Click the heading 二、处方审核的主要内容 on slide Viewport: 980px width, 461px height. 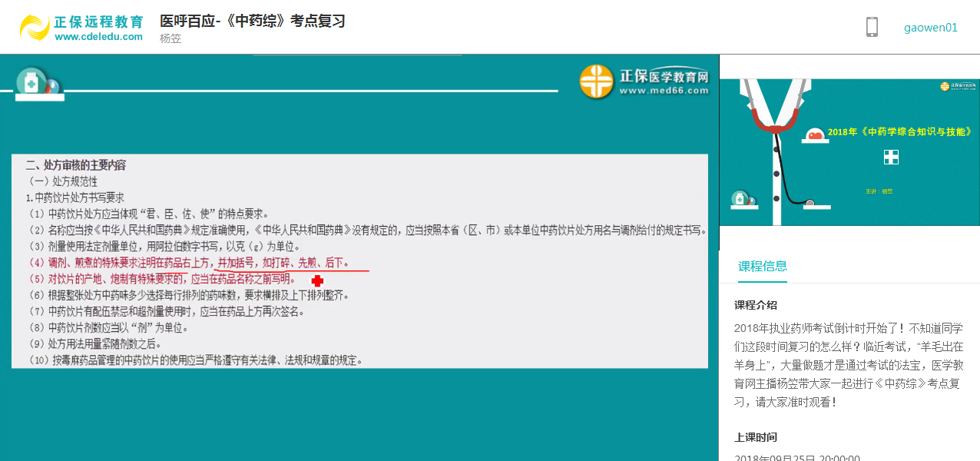[76, 165]
